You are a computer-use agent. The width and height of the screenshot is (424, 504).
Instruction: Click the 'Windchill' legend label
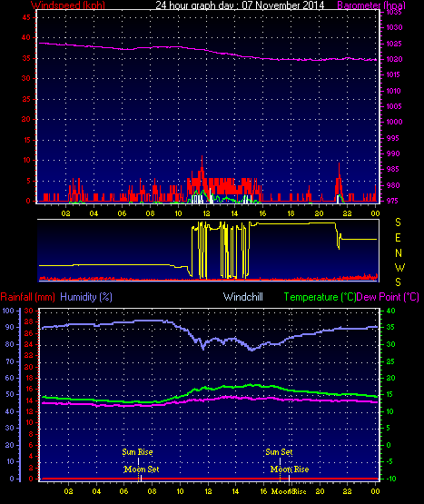(243, 297)
